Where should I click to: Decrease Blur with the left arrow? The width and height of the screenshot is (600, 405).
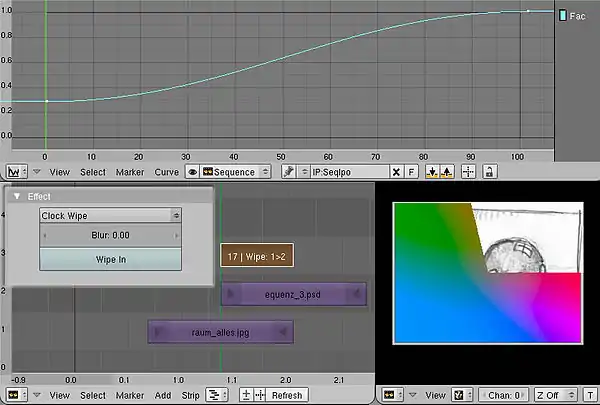click(x=45, y=235)
